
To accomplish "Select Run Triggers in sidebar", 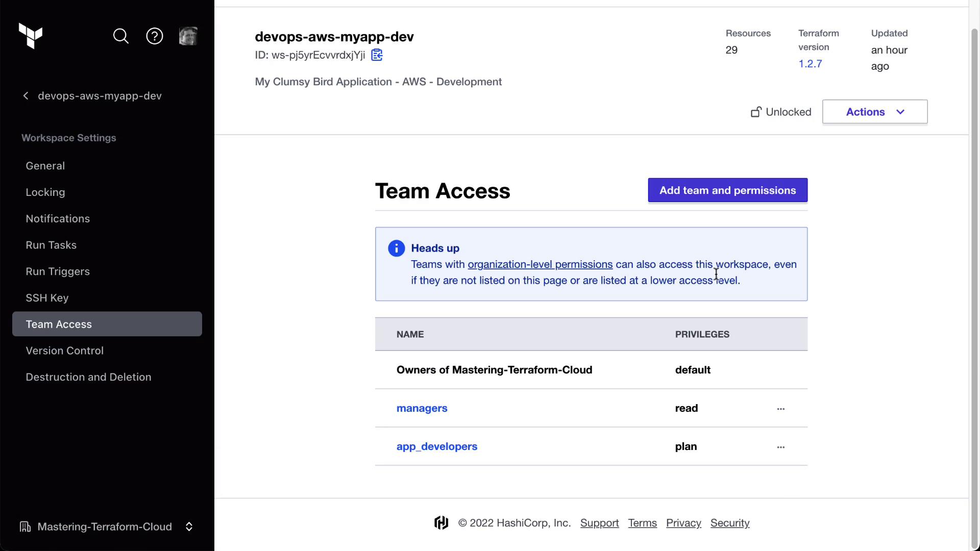I will 58,271.
